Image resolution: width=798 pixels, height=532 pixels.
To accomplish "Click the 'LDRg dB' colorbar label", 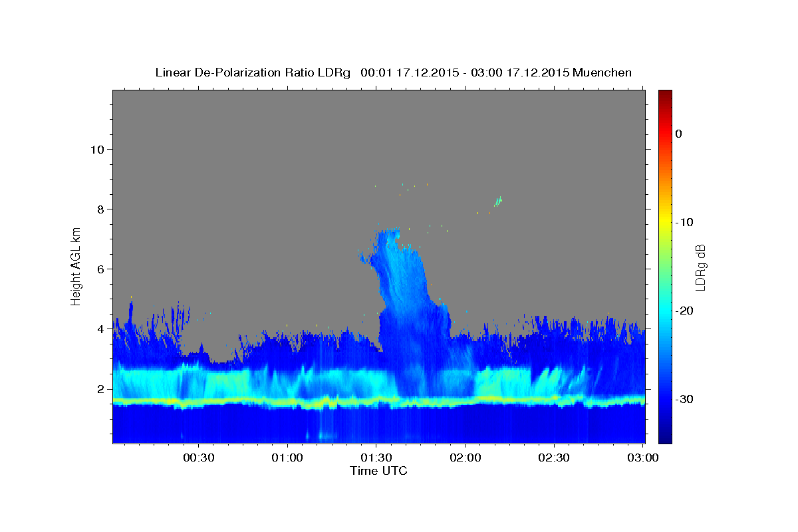I will 700,267.
